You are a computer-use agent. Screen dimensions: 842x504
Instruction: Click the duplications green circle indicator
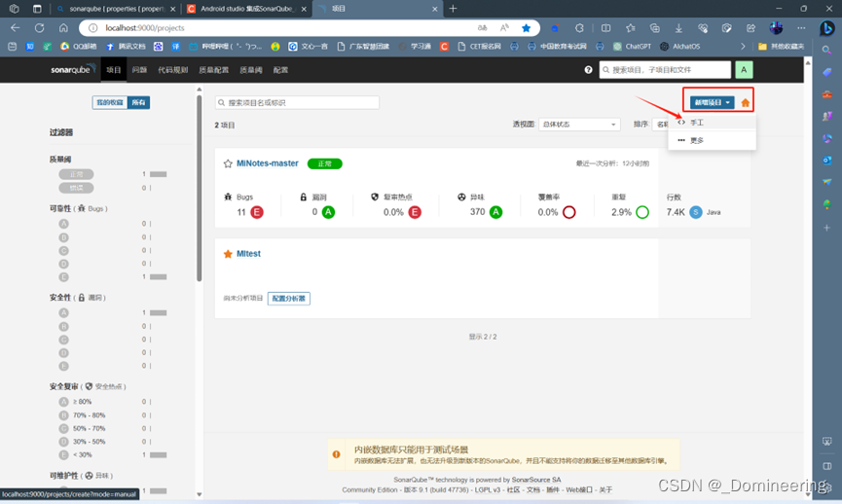[x=642, y=212]
